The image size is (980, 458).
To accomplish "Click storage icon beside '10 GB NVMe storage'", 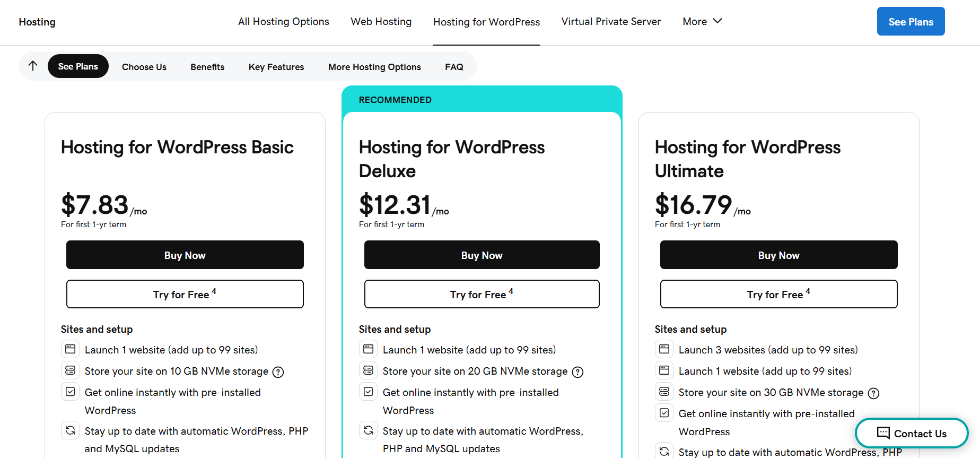I will pos(71,370).
